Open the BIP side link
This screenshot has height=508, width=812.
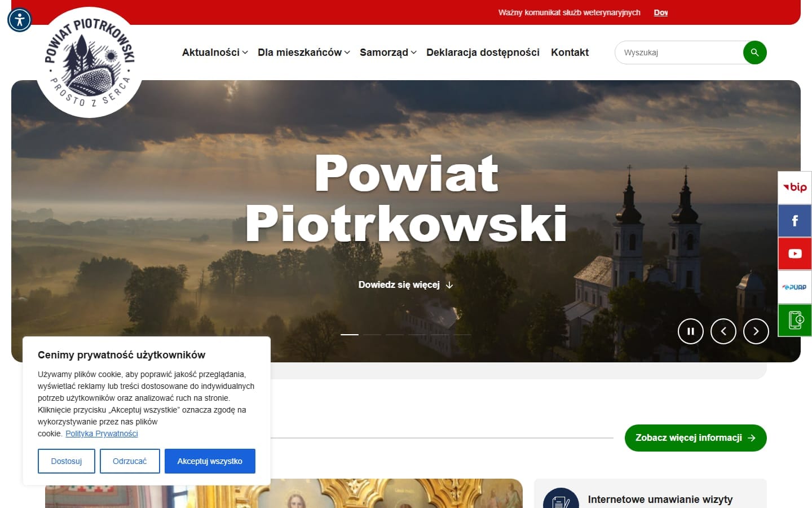click(x=795, y=187)
